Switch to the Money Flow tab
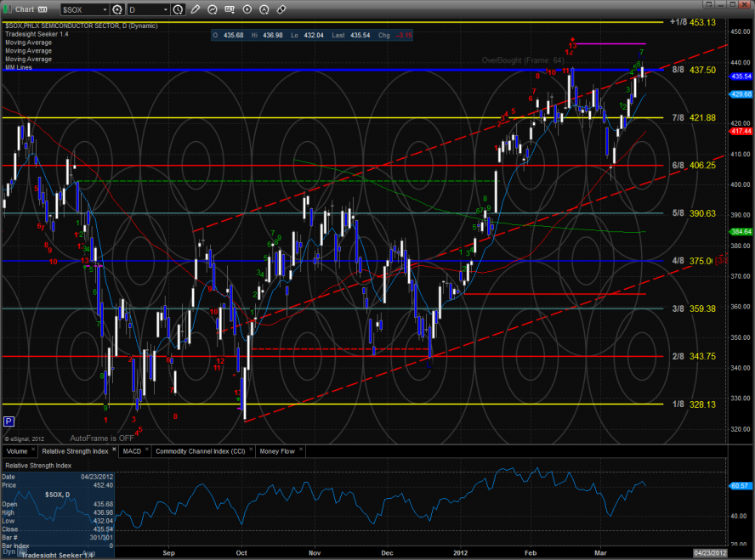Image resolution: width=755 pixels, height=560 pixels. point(277,451)
